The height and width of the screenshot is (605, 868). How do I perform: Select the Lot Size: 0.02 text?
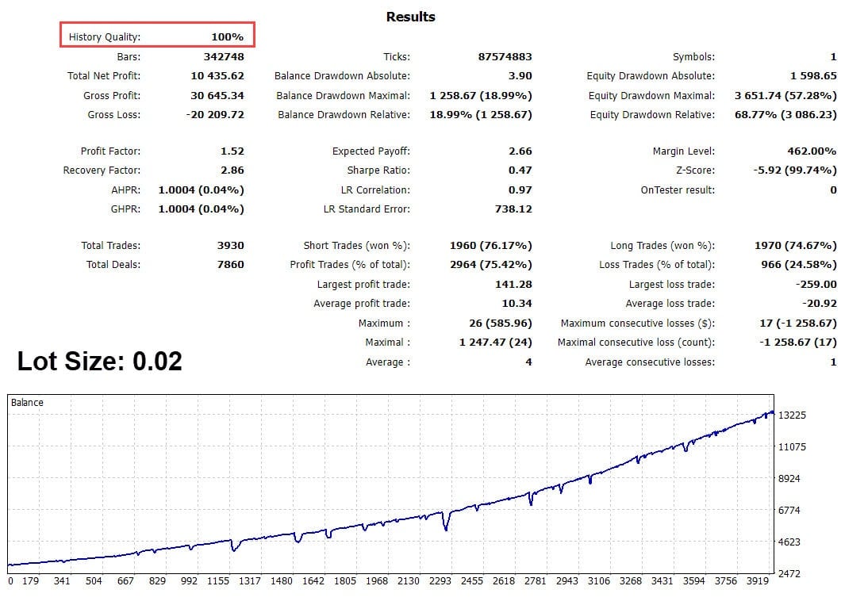99,362
